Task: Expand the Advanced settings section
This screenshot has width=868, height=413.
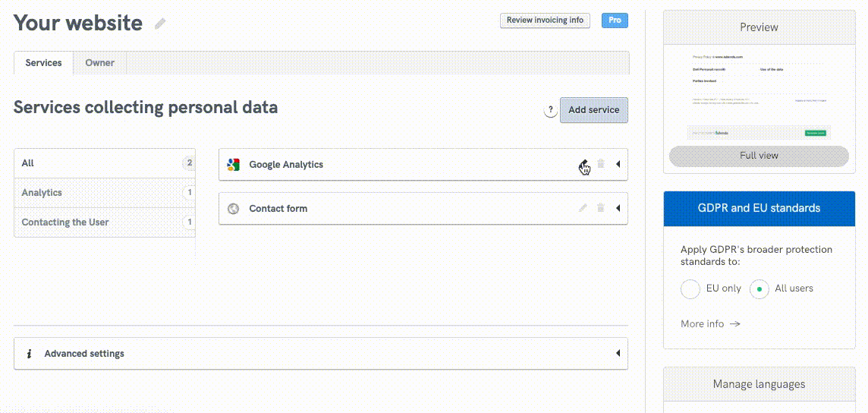Action: [x=618, y=353]
